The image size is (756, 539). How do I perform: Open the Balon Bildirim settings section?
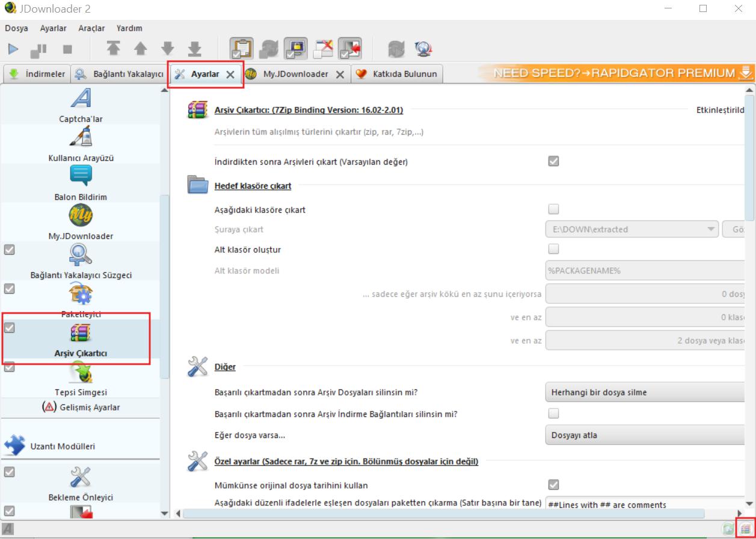(81, 183)
